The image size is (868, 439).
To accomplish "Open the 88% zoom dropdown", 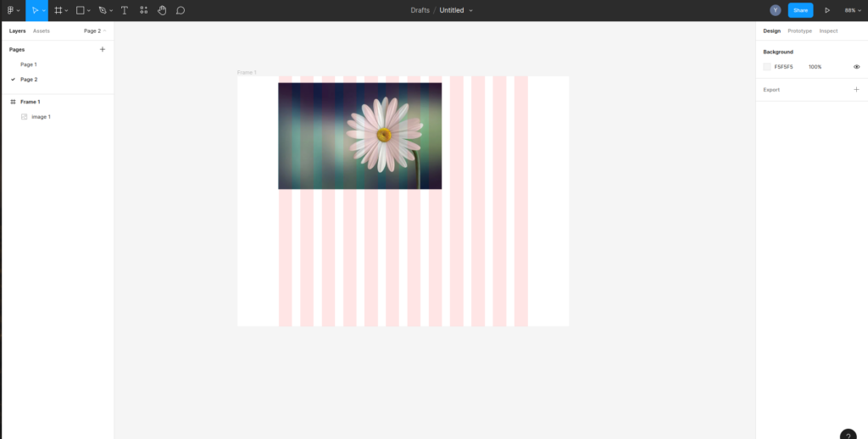I will click(852, 10).
